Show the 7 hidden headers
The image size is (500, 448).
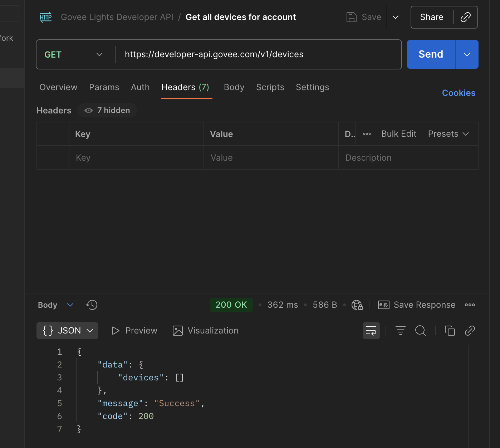click(107, 111)
